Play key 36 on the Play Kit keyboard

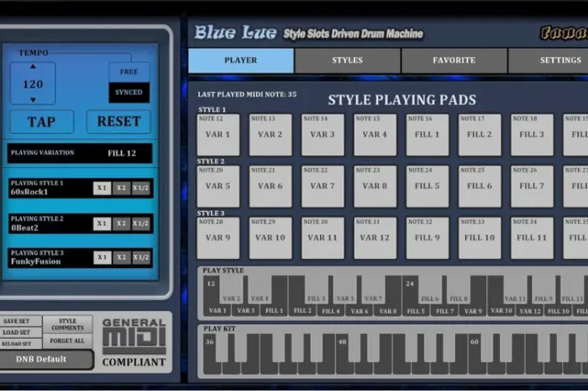tap(212, 367)
